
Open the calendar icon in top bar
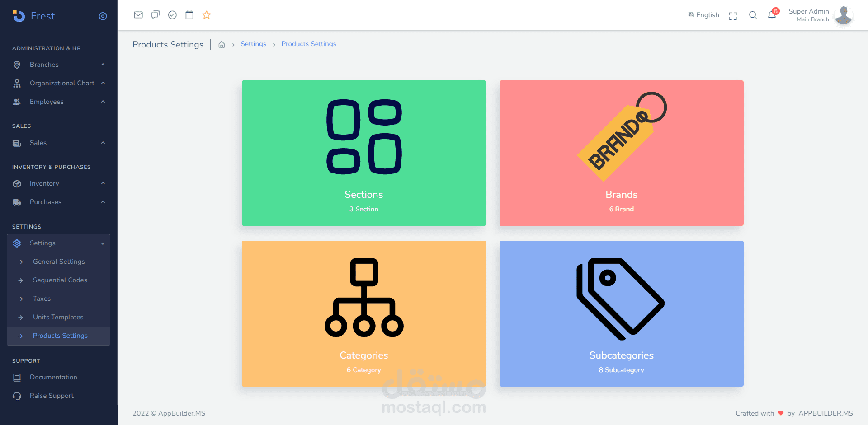[189, 15]
